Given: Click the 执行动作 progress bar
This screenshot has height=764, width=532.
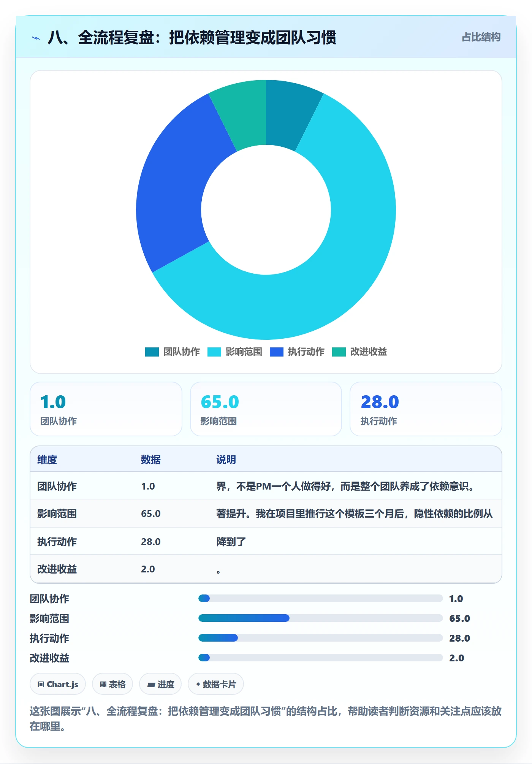Looking at the screenshot, I should (320, 638).
